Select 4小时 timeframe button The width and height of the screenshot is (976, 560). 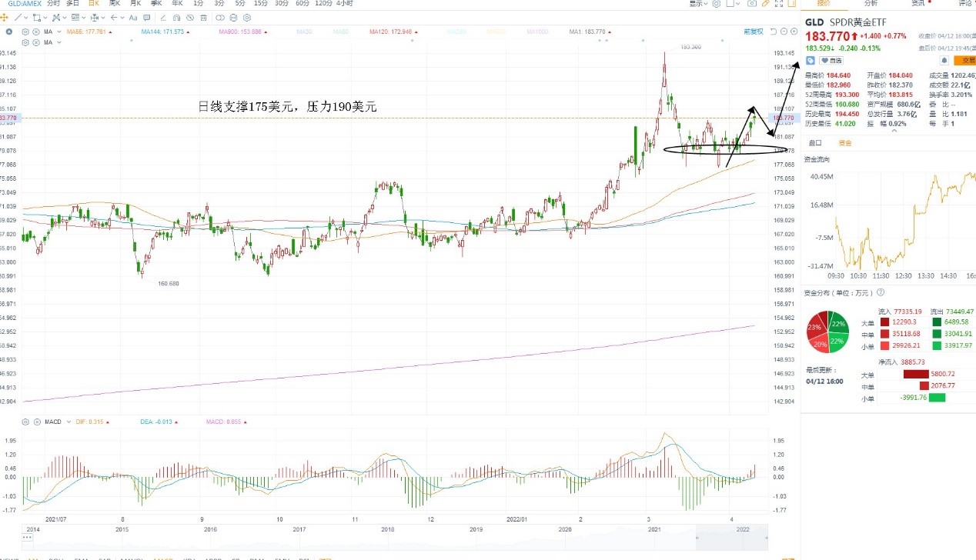344,3
